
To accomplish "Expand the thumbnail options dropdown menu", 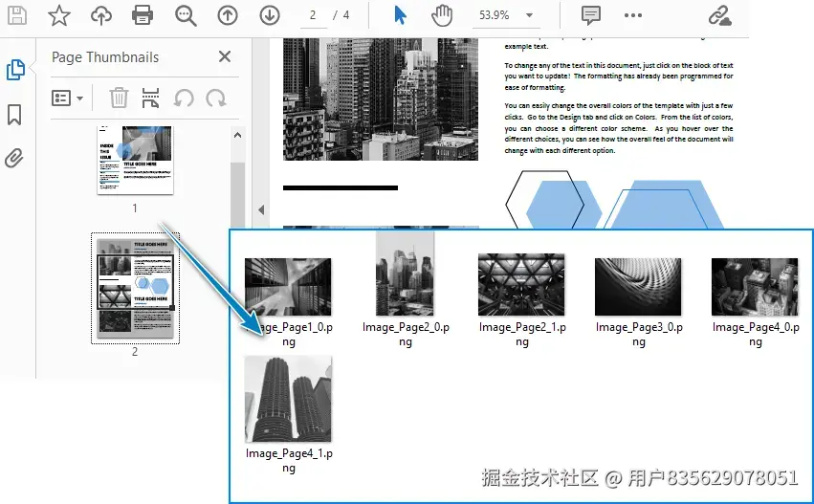I will [x=67, y=98].
